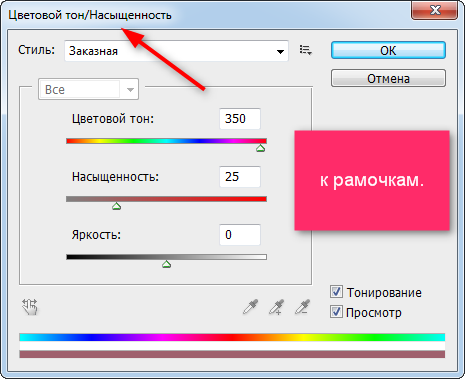Click the Цветовой тон slider handle
The width and height of the screenshot is (465, 379).
tap(261, 148)
